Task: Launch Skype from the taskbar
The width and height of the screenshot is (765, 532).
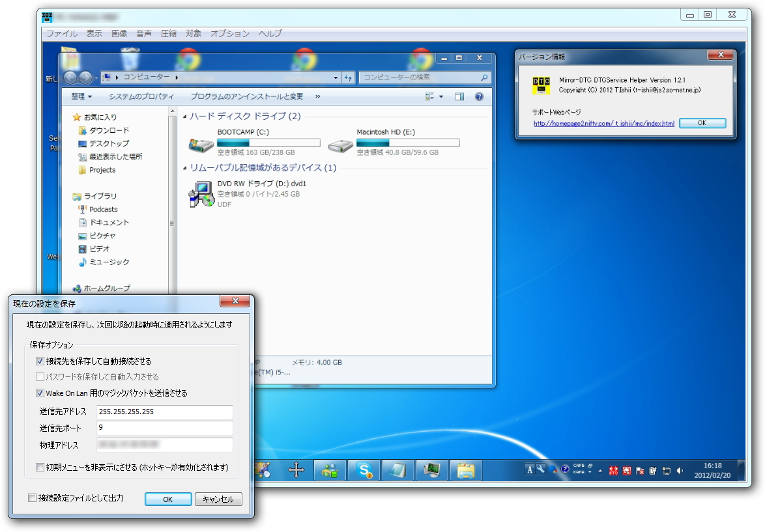Action: [364, 469]
